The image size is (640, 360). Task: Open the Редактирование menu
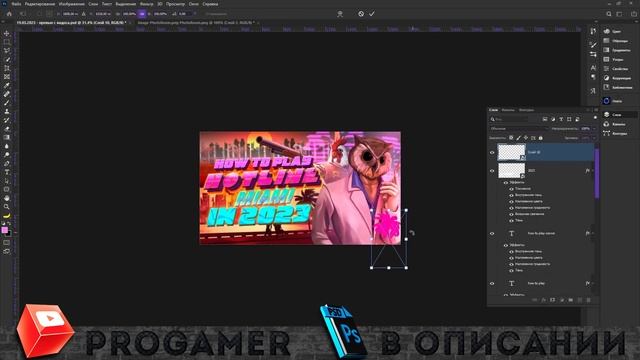(40, 4)
